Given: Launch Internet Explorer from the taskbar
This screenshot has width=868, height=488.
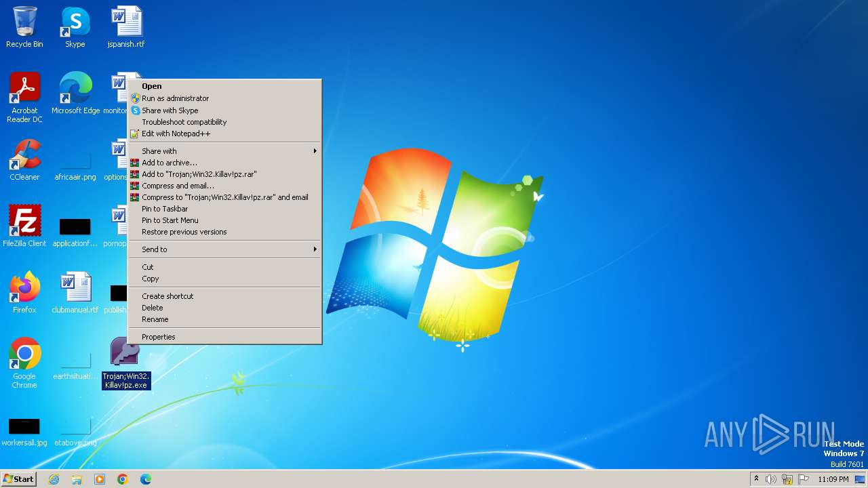Looking at the screenshot, I should pos(54,479).
